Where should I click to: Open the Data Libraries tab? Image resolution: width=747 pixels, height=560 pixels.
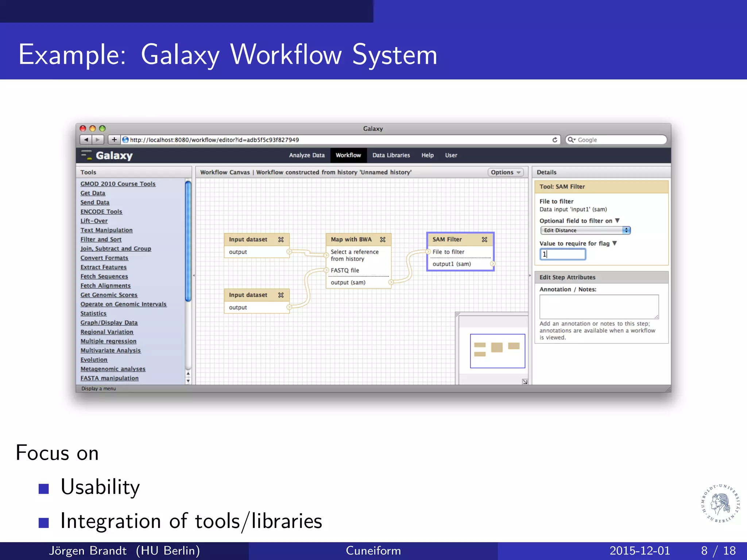(x=391, y=155)
